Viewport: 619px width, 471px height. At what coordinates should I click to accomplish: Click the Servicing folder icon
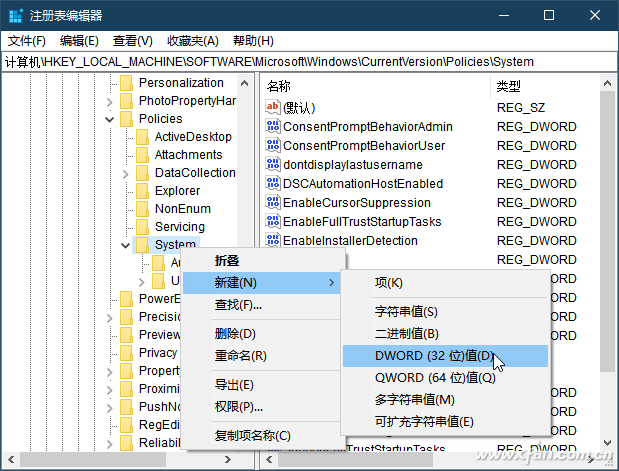pos(142,227)
